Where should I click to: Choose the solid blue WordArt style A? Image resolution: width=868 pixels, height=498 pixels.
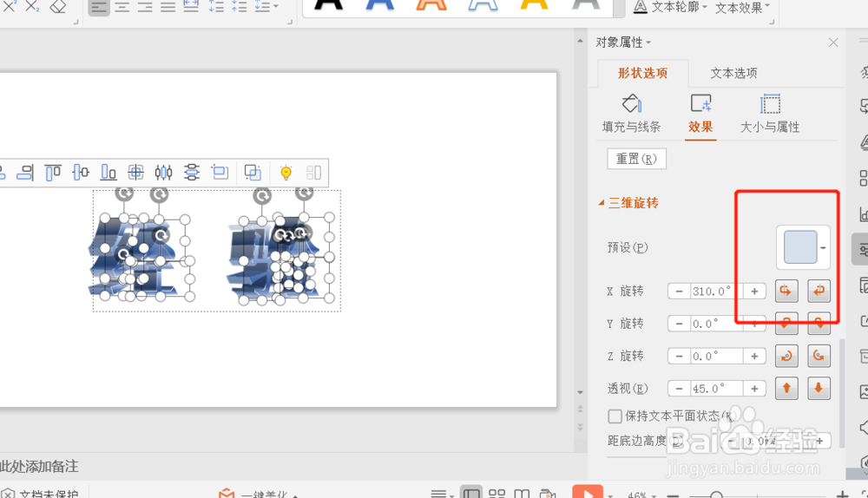tap(380, 5)
